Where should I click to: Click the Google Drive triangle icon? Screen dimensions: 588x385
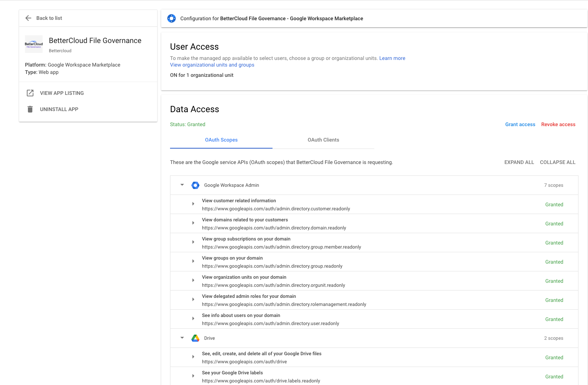(195, 338)
